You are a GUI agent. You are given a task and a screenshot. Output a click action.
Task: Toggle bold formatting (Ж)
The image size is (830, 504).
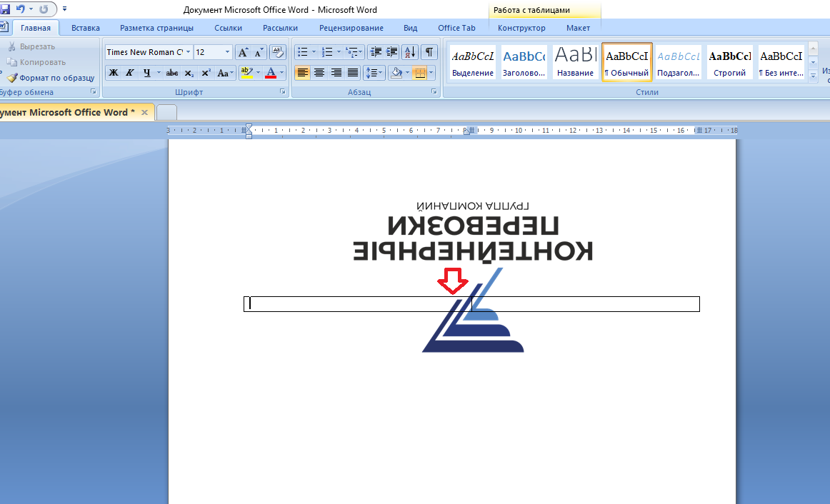[x=114, y=73]
